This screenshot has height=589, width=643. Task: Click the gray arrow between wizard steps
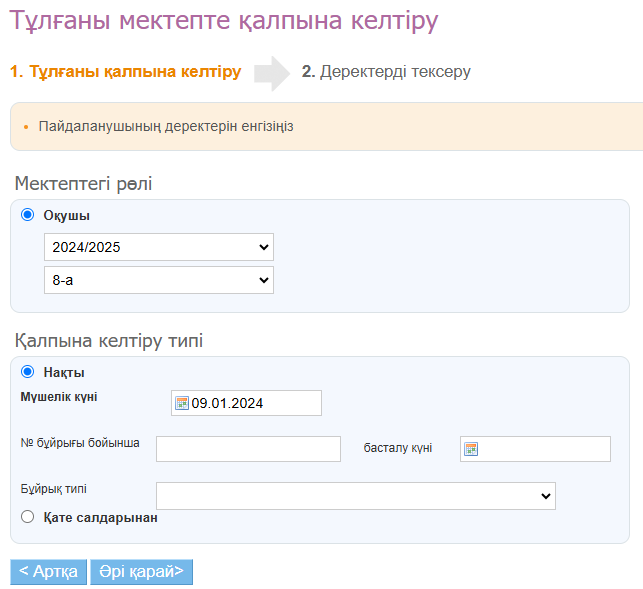tap(272, 73)
